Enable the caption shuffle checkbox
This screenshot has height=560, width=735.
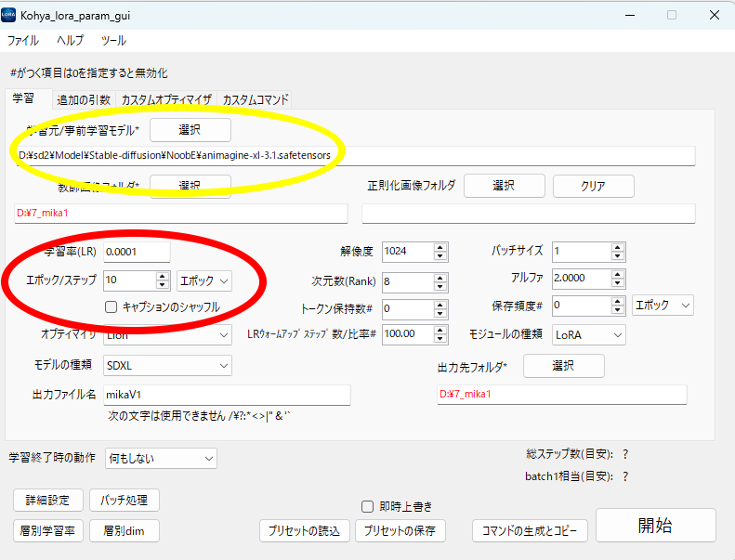click(111, 306)
